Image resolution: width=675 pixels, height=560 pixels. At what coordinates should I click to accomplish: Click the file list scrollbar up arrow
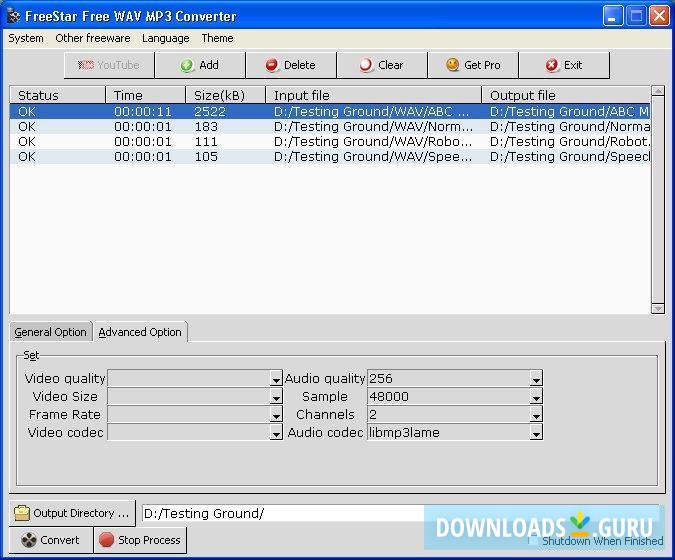(x=657, y=91)
